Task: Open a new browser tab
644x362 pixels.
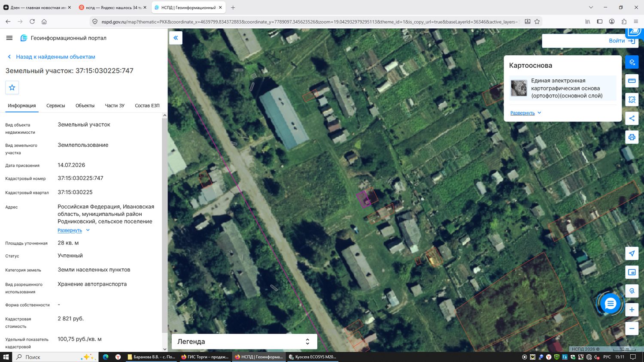Action: point(233,7)
